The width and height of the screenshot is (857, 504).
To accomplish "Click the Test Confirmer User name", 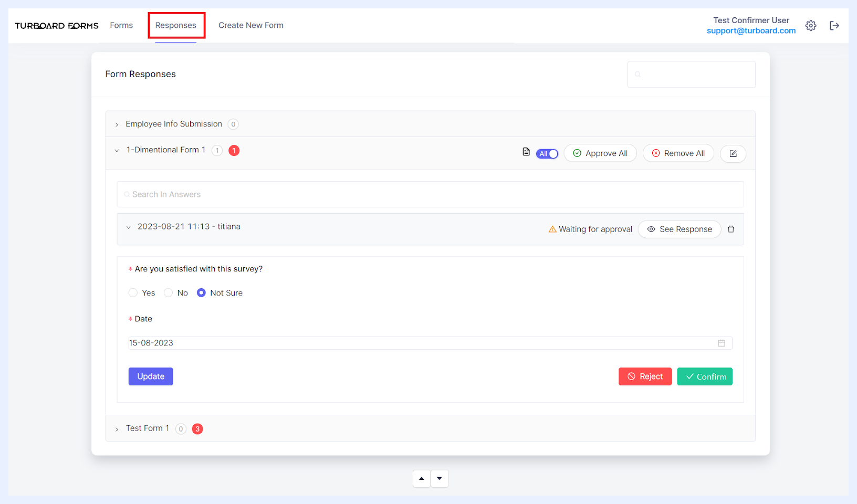I will click(x=751, y=20).
